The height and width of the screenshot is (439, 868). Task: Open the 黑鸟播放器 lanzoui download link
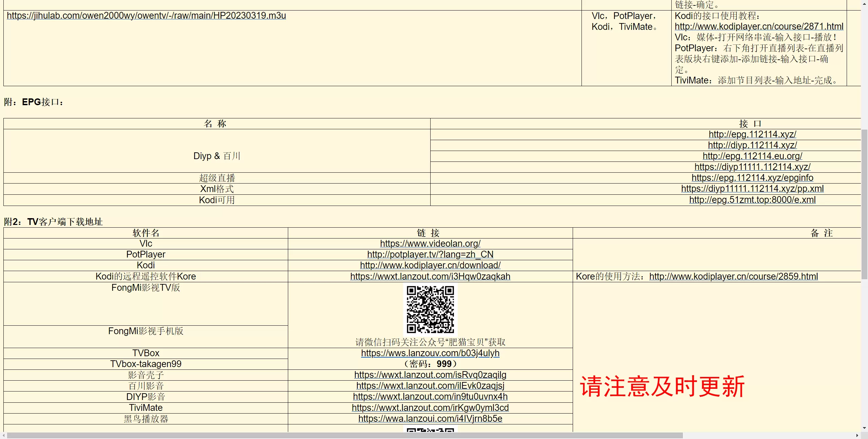pos(430,419)
